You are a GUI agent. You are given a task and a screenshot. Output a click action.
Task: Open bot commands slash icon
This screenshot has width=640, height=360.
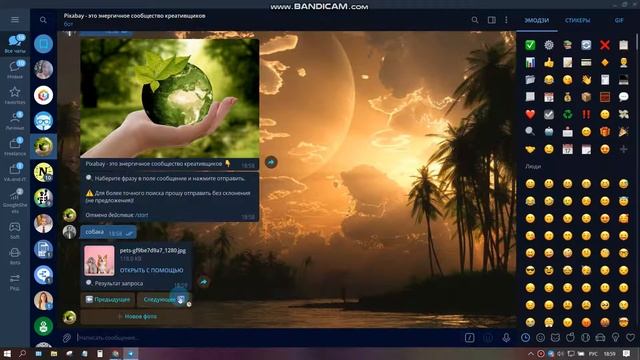[x=469, y=338]
